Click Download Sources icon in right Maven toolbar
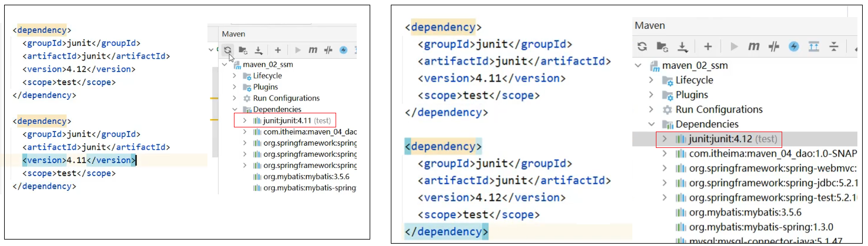The height and width of the screenshot is (246, 868). [x=682, y=46]
